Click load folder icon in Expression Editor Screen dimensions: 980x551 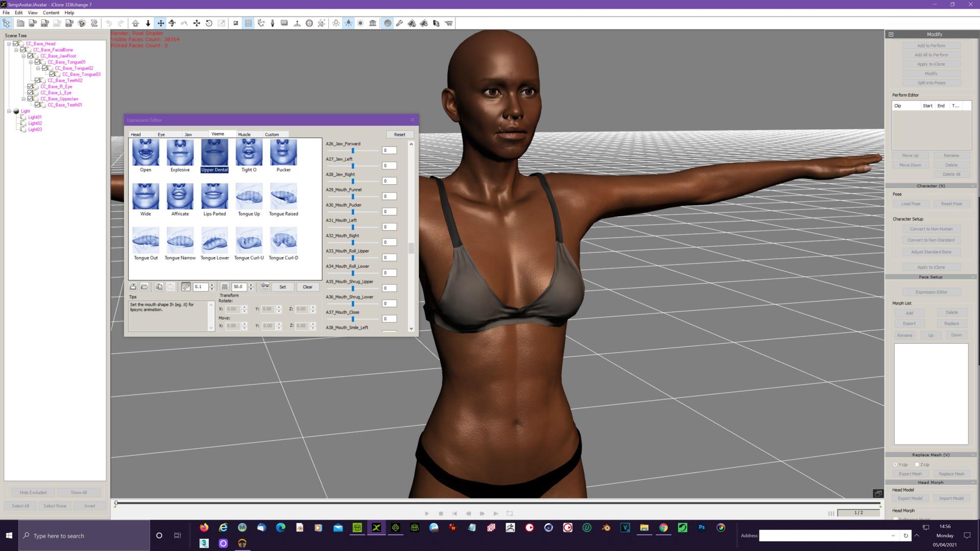[144, 287]
